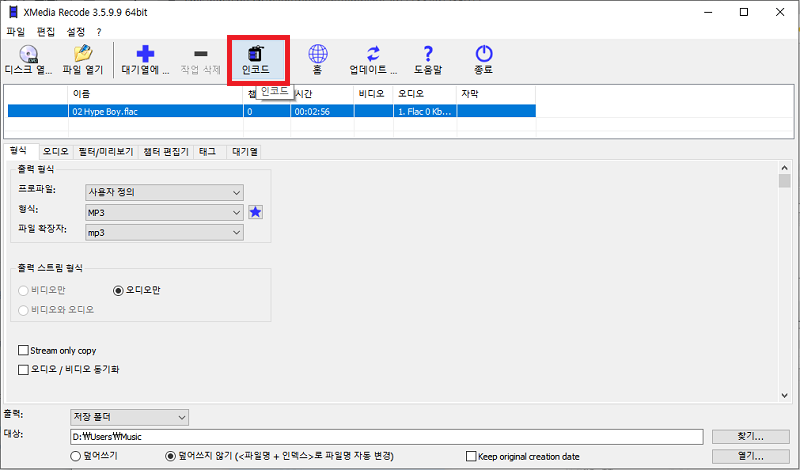This screenshot has height=470, width=800.
Task: Switch to the 오디오 tab
Action: [x=55, y=152]
